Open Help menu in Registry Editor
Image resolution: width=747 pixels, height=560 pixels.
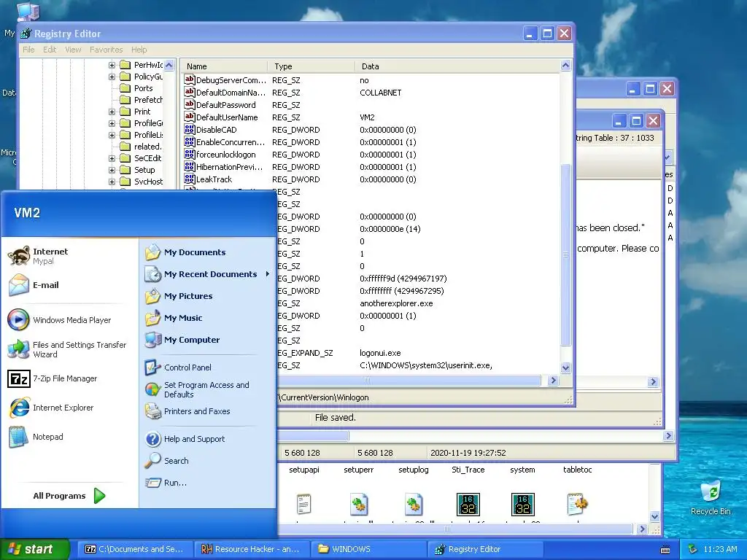tap(139, 50)
